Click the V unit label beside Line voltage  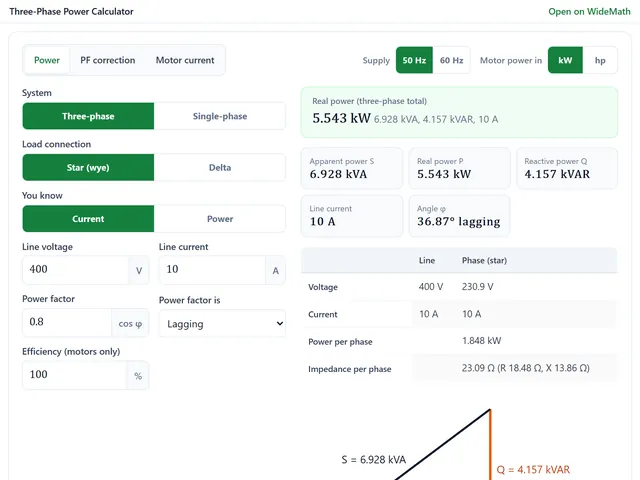[139, 270]
